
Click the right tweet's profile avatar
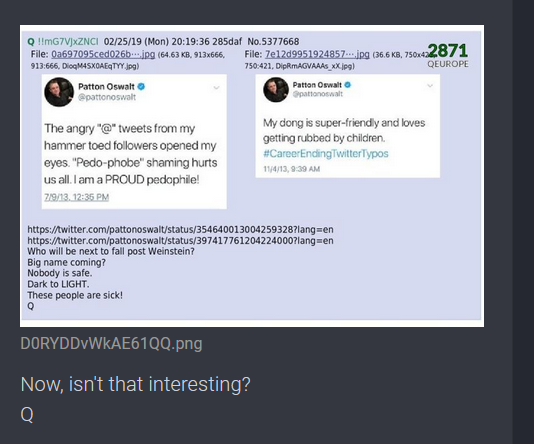point(276,90)
